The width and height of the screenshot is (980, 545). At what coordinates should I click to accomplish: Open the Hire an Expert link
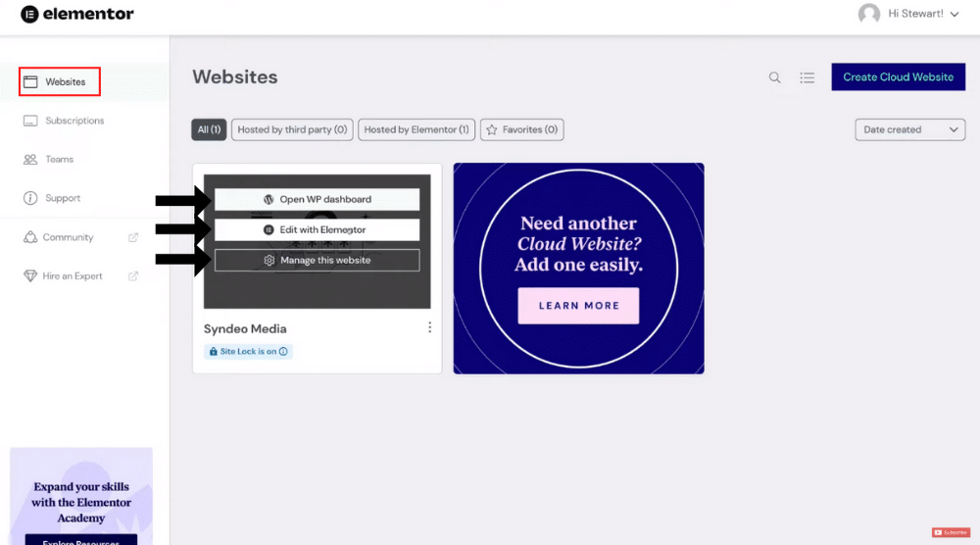pyautogui.click(x=72, y=276)
